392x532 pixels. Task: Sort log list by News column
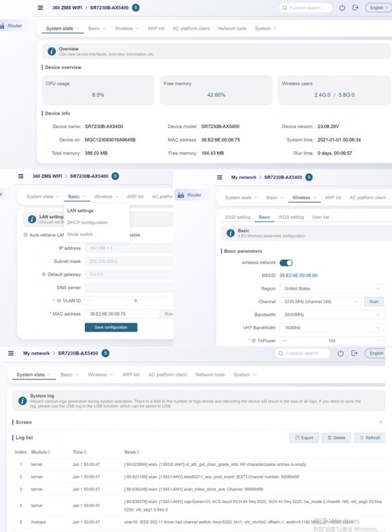138,452
